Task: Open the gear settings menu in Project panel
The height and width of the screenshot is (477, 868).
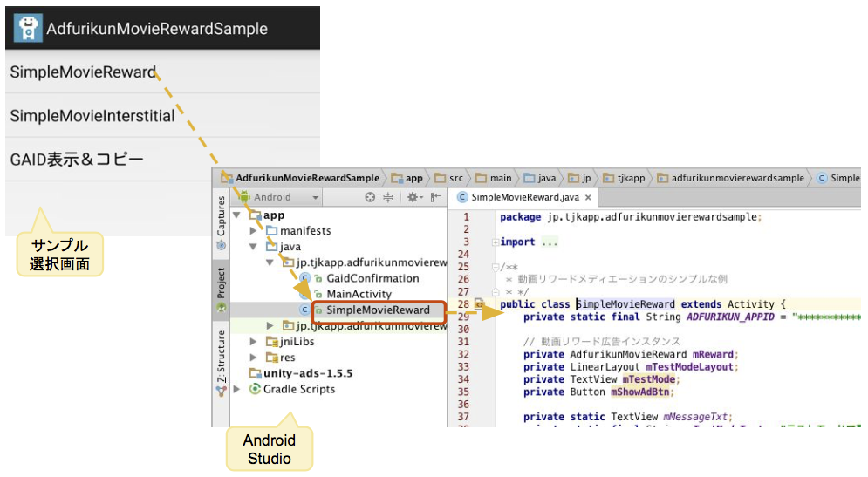Action: coord(413,197)
